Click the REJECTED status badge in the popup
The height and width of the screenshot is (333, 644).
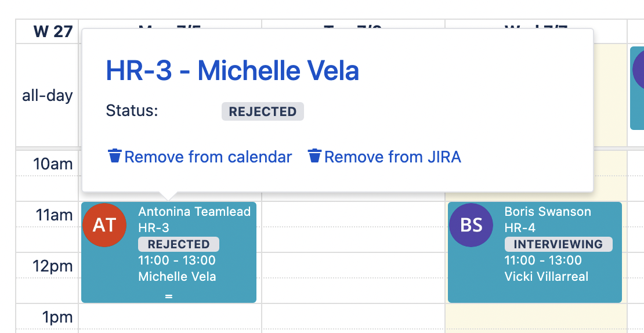tap(263, 111)
